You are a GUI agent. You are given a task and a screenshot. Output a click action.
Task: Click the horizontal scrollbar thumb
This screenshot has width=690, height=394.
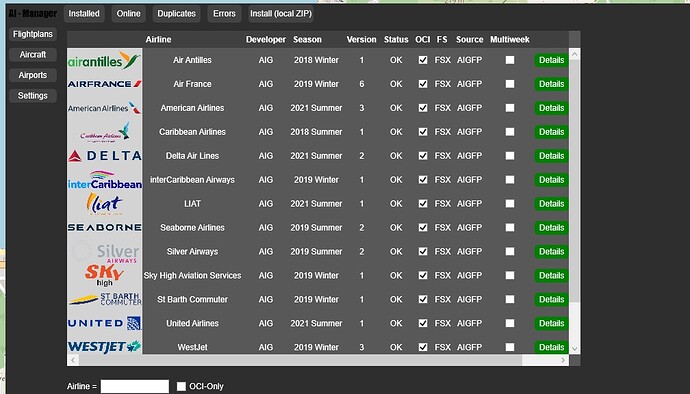[x=300, y=360]
